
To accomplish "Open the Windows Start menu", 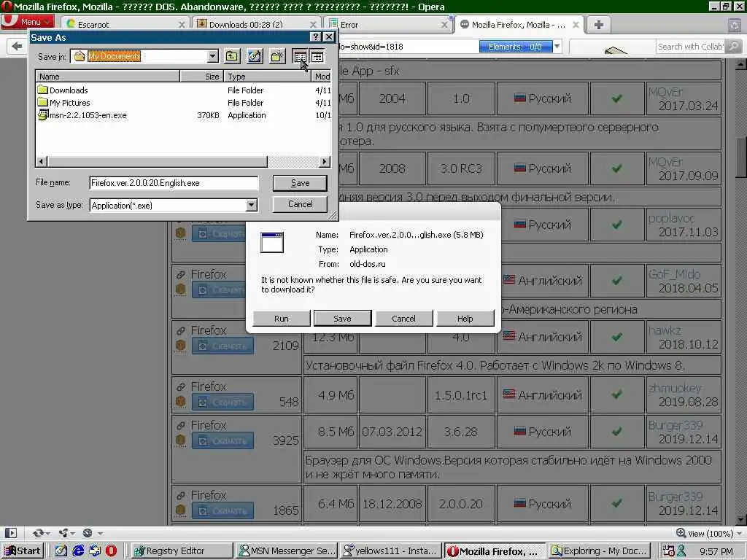I will (23, 551).
